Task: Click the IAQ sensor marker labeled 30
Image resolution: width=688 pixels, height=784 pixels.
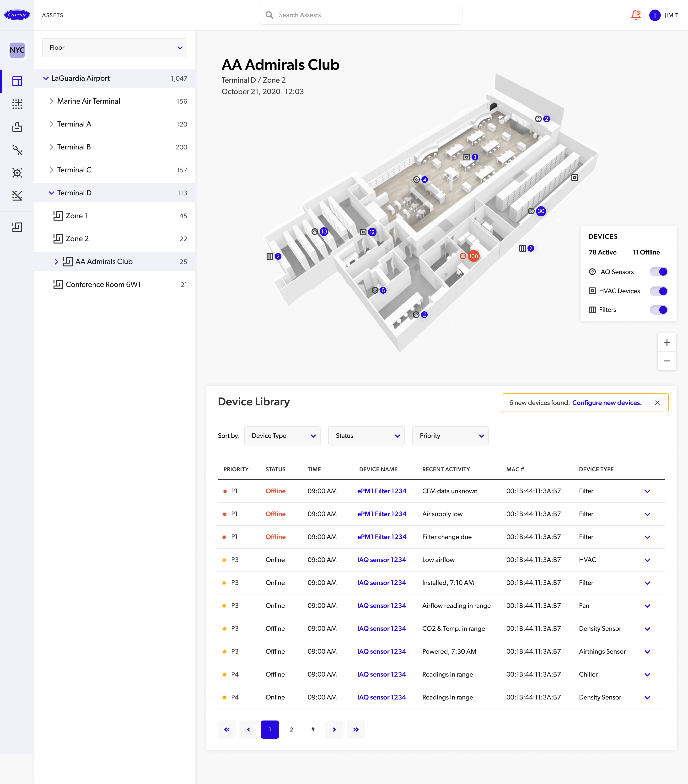Action: click(x=537, y=211)
